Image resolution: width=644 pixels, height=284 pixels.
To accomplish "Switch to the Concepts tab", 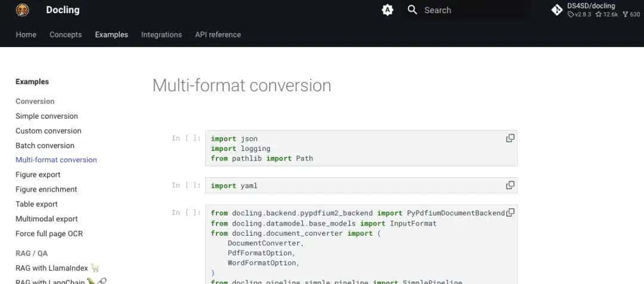I will tap(66, 35).
